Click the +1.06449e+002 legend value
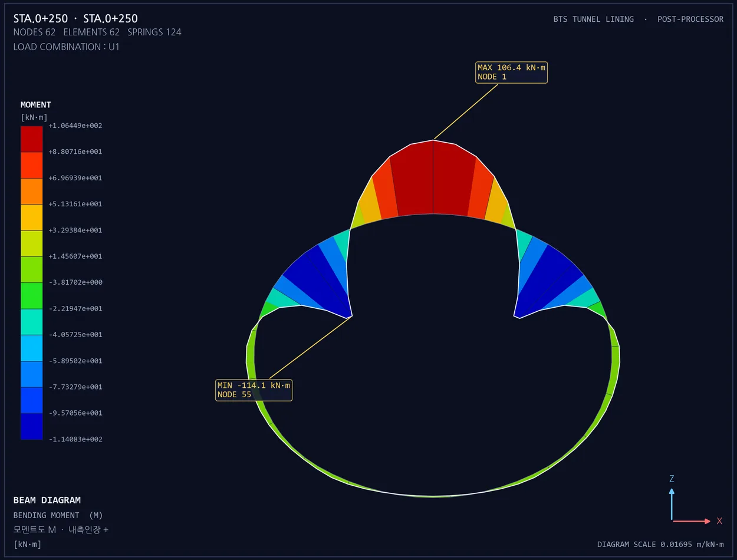The image size is (737, 560). tap(75, 126)
